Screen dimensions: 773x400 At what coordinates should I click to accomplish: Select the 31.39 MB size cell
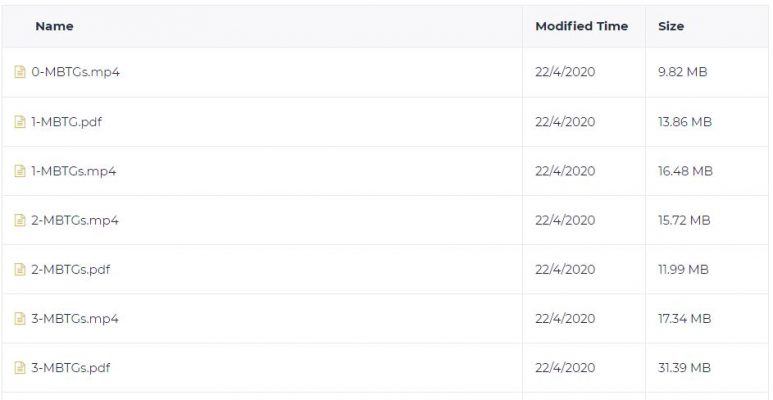(684, 368)
